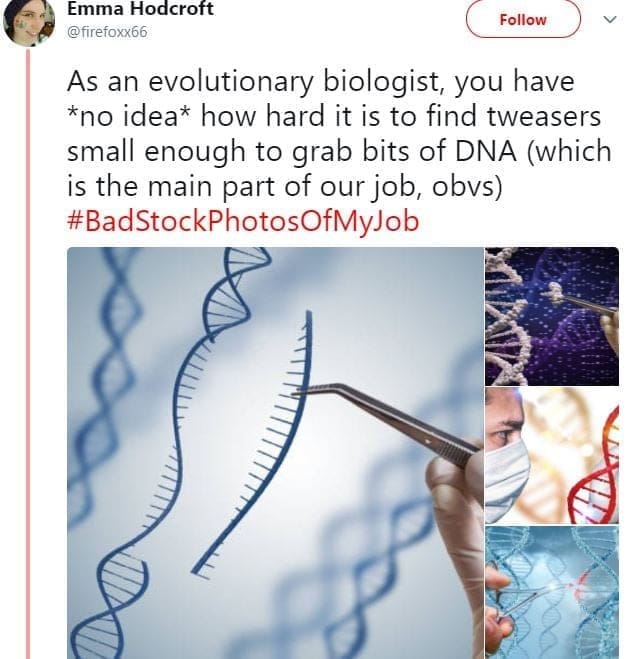Click the Emma Hodcroft display name
Screen dimensions: 638x659
tap(140, 9)
